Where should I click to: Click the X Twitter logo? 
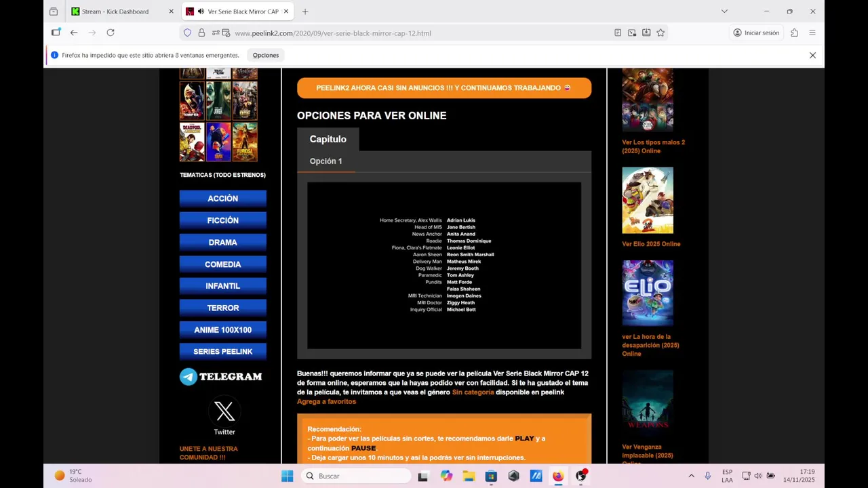tap(224, 411)
